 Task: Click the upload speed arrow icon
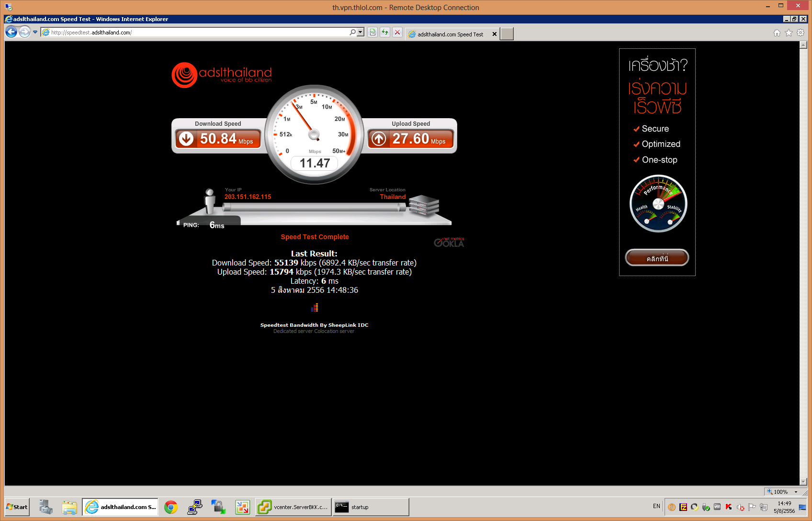click(x=379, y=139)
